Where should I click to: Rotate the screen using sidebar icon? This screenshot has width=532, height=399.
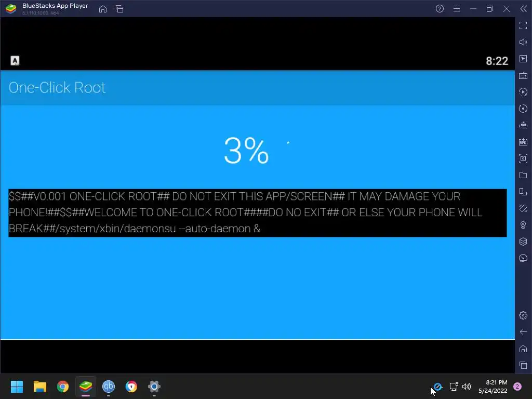pyautogui.click(x=523, y=192)
